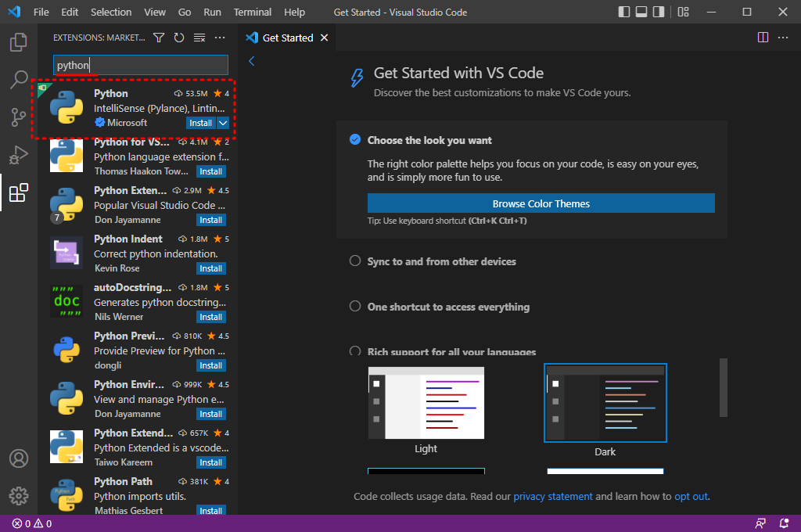Open Run and Debug view
The width and height of the screenshot is (801, 532).
(19, 155)
